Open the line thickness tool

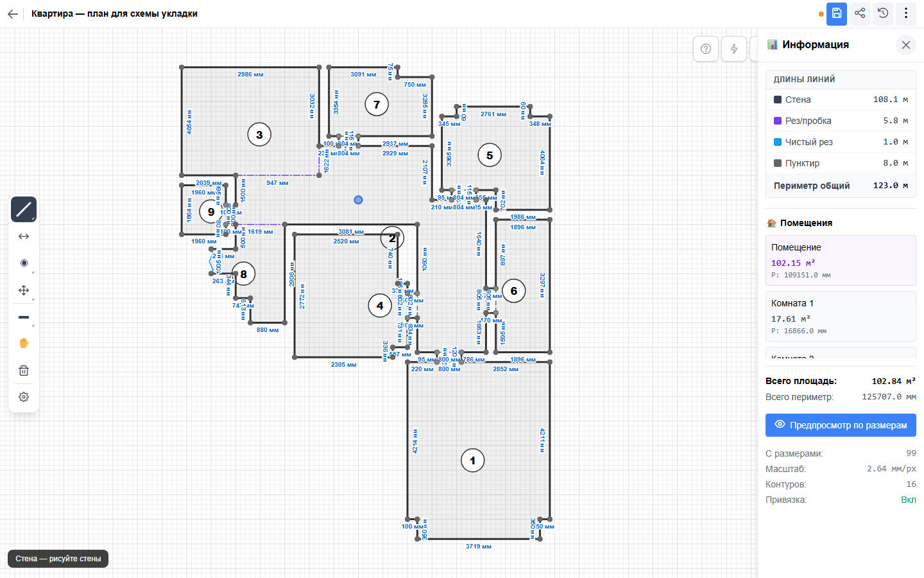pos(24,317)
